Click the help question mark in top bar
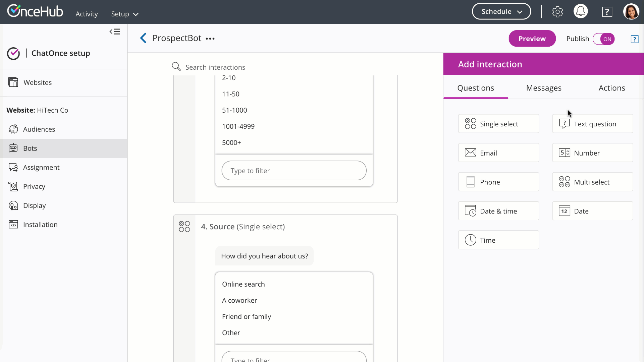The width and height of the screenshot is (644, 362). 607,12
